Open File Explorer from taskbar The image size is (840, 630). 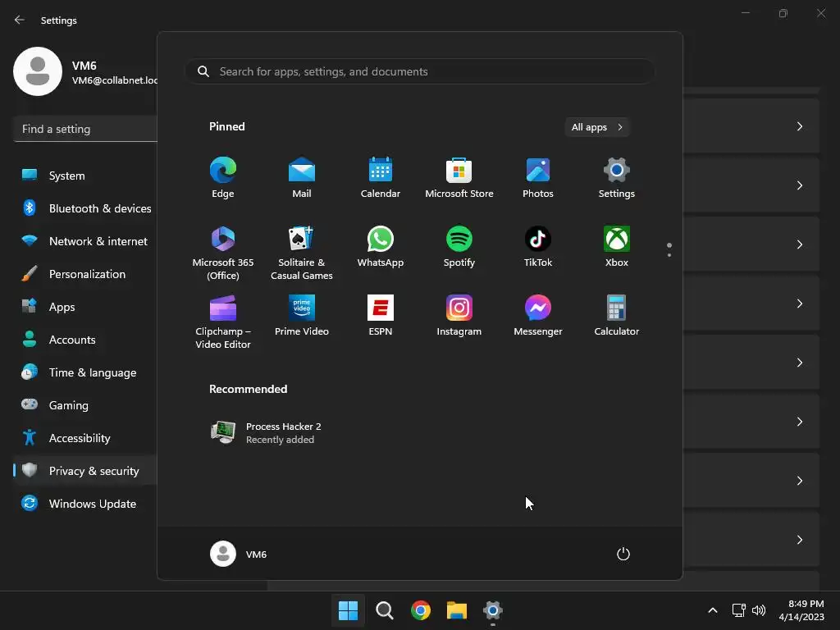coord(457,610)
